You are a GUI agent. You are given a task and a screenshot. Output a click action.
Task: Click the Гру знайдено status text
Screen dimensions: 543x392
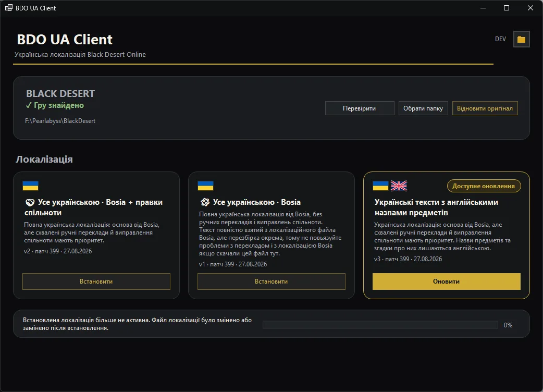55,105
